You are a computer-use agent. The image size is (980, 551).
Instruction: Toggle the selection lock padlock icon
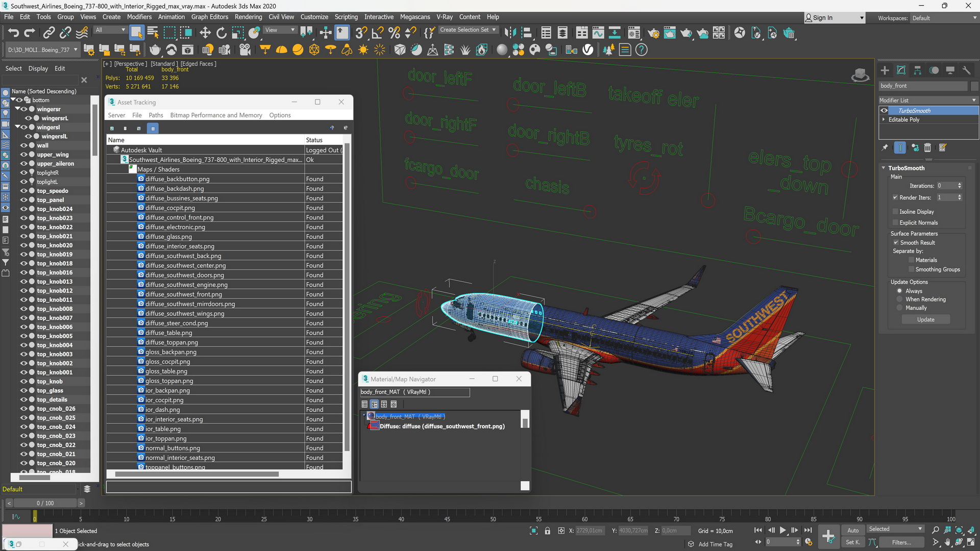click(x=548, y=531)
